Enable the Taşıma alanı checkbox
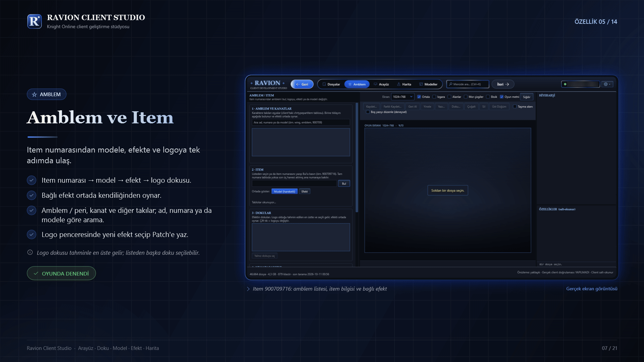The height and width of the screenshot is (362, 644). pos(515,107)
